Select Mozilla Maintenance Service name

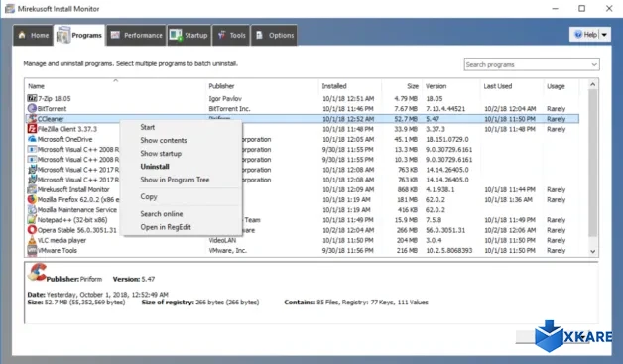tap(77, 210)
